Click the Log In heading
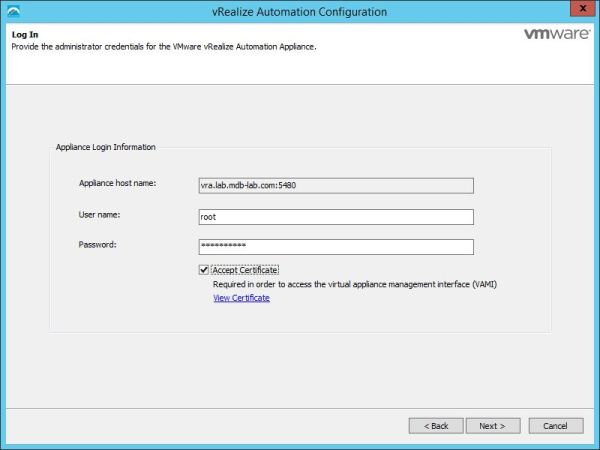This screenshot has width=600, height=450. tap(24, 34)
